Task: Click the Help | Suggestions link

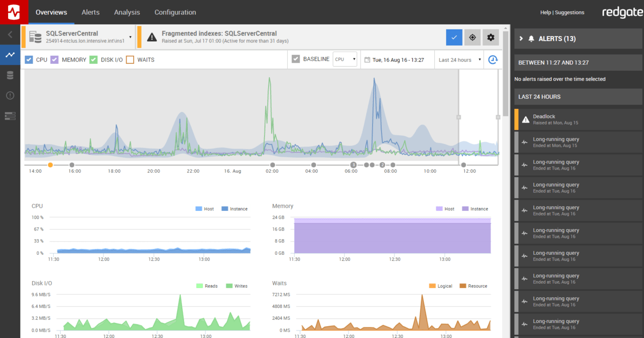Action: [x=562, y=12]
